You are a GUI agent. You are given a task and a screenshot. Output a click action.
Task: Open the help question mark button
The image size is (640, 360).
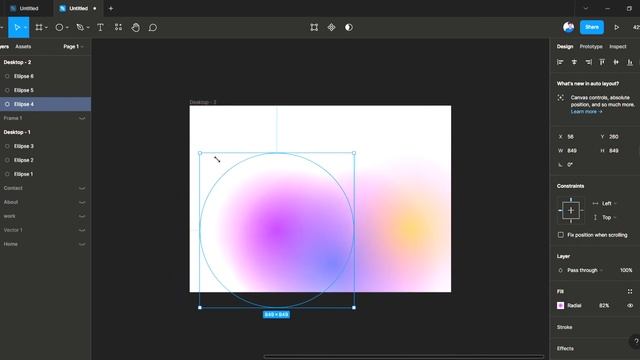636,342
